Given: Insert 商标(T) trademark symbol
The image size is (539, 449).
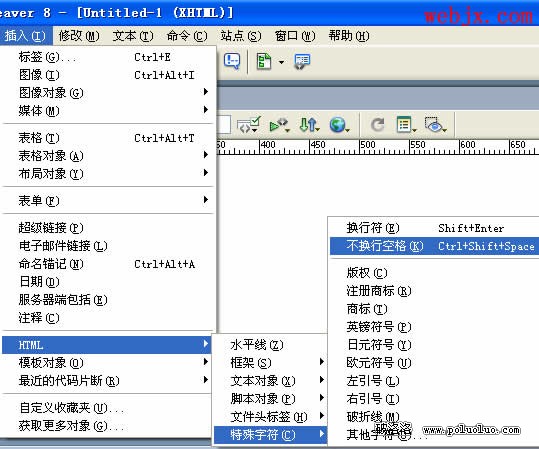Looking at the screenshot, I should click(x=434, y=309).
